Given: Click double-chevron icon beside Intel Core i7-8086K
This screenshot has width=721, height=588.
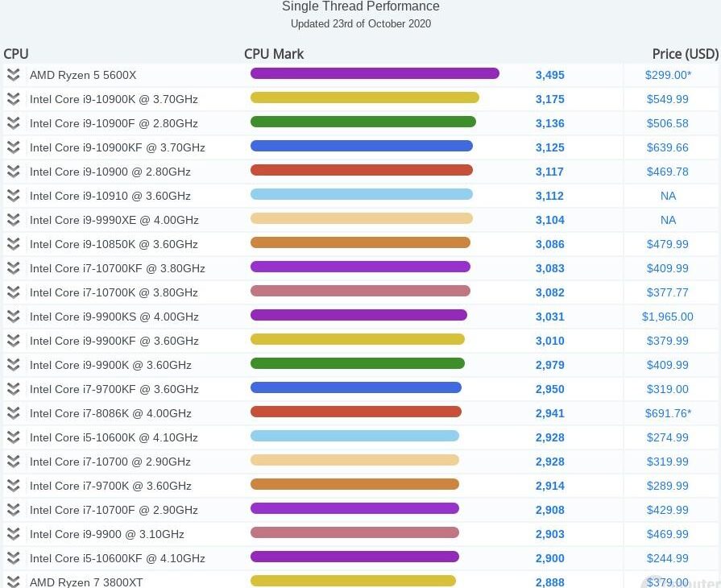Looking at the screenshot, I should pos(13,413).
